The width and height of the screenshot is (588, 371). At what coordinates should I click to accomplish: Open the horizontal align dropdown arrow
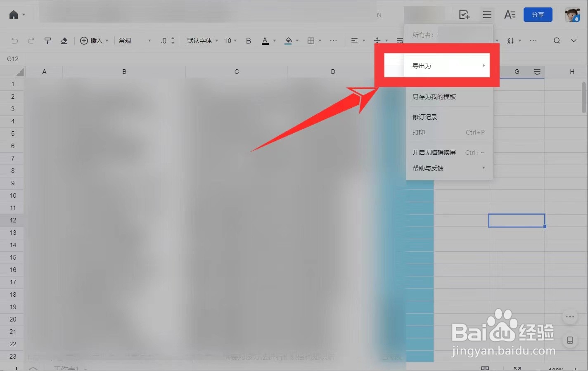pos(364,40)
